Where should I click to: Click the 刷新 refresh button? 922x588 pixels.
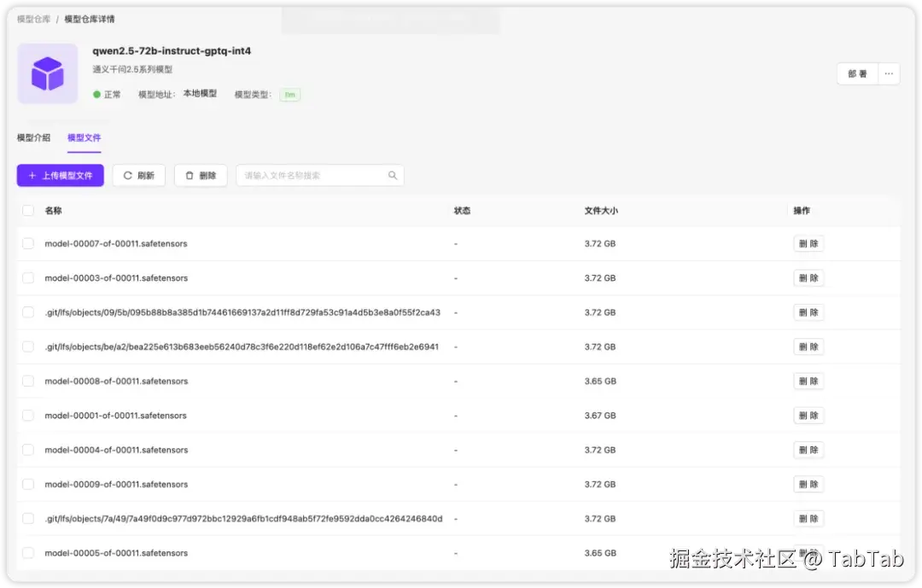(x=139, y=175)
